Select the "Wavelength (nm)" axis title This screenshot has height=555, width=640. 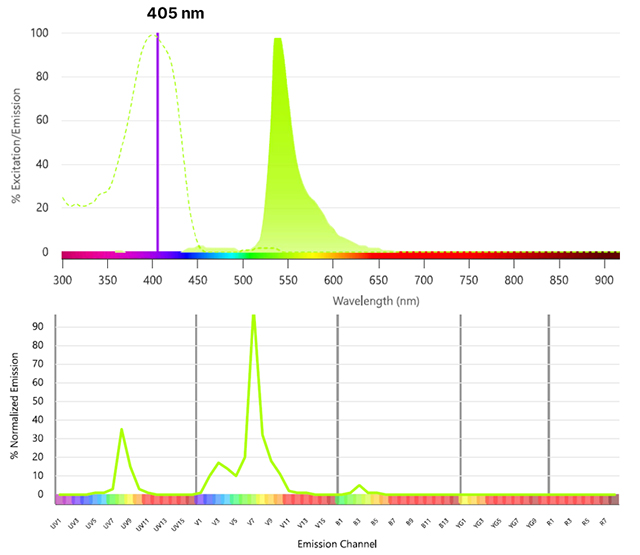click(376, 301)
